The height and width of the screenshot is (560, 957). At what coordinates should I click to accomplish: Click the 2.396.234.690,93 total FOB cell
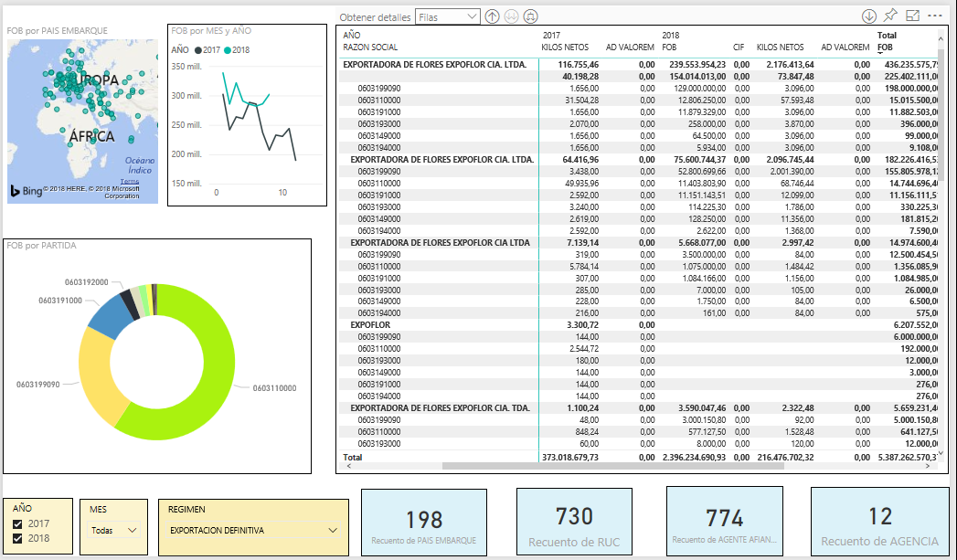coord(694,457)
